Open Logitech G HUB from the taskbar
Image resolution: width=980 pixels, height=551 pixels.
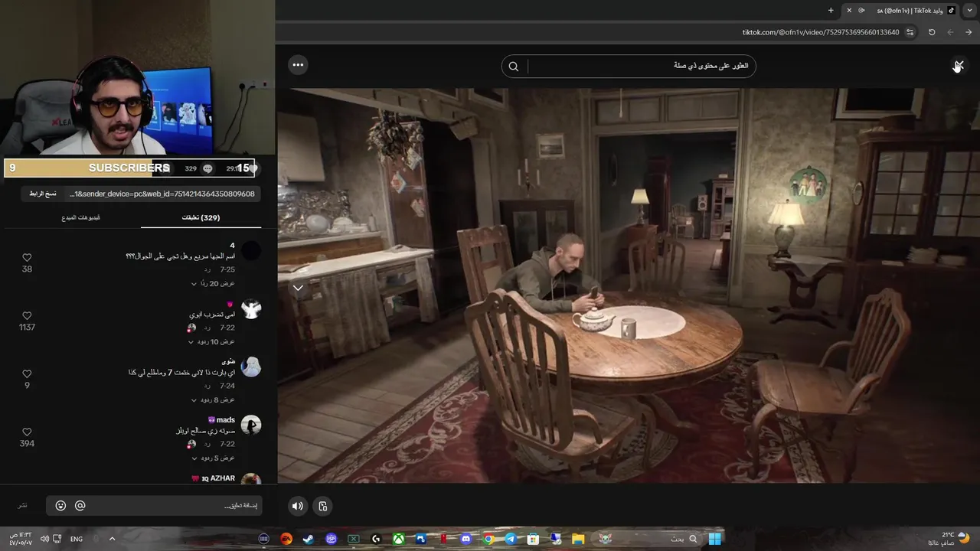(x=376, y=539)
